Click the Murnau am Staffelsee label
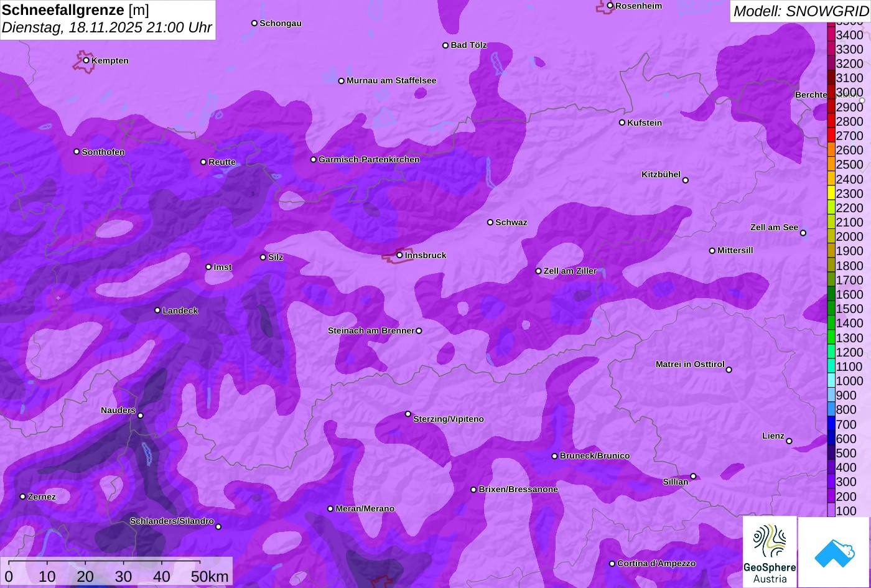 coord(391,81)
